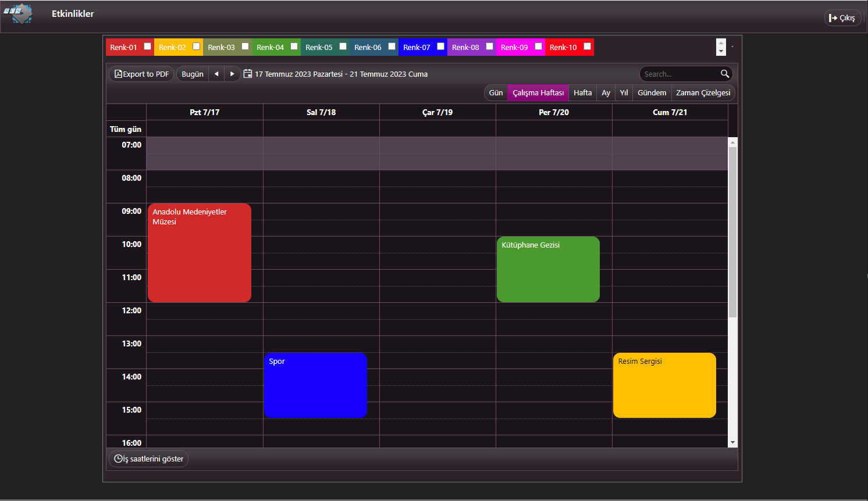Viewport: 868px width, 501px height.
Task: Select Çalışma Haftası view
Action: tap(538, 93)
